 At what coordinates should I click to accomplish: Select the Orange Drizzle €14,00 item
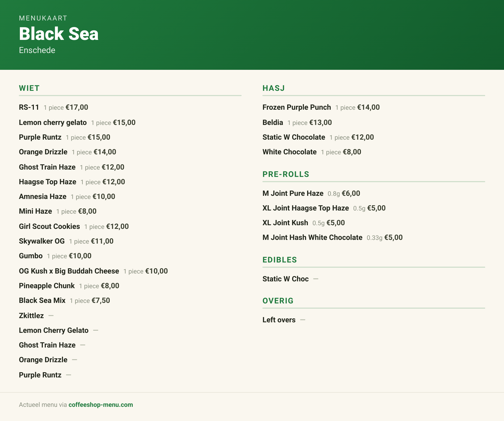[67, 152]
